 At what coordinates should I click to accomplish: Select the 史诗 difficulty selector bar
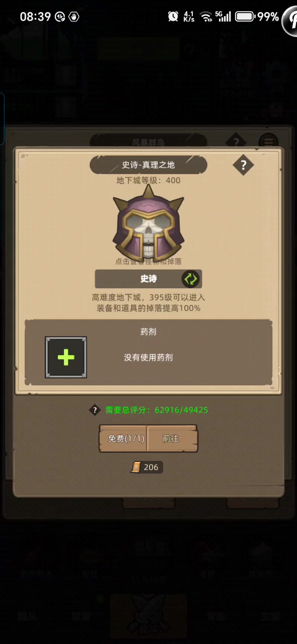[x=148, y=279]
